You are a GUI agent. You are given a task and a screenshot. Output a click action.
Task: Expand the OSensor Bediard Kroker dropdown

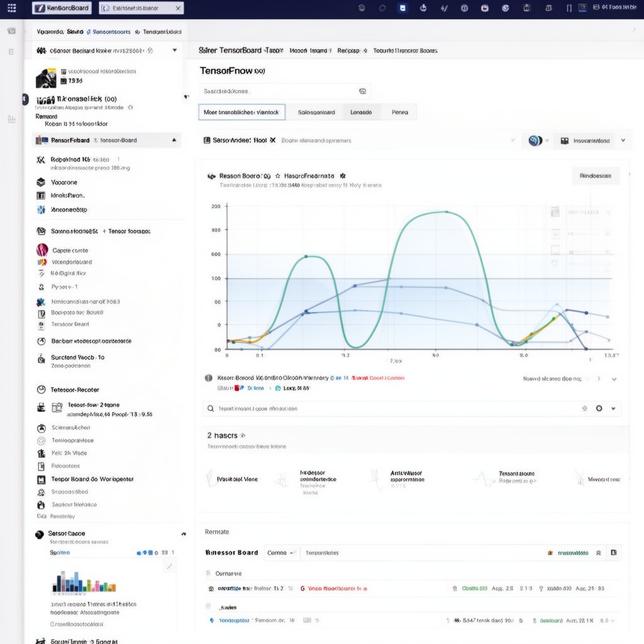pyautogui.click(x=175, y=50)
